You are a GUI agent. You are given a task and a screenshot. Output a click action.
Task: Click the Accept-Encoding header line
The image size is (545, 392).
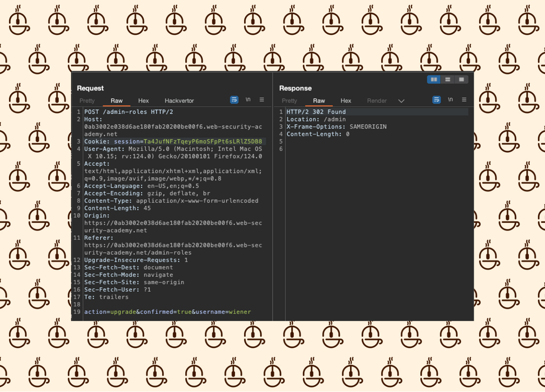(147, 193)
